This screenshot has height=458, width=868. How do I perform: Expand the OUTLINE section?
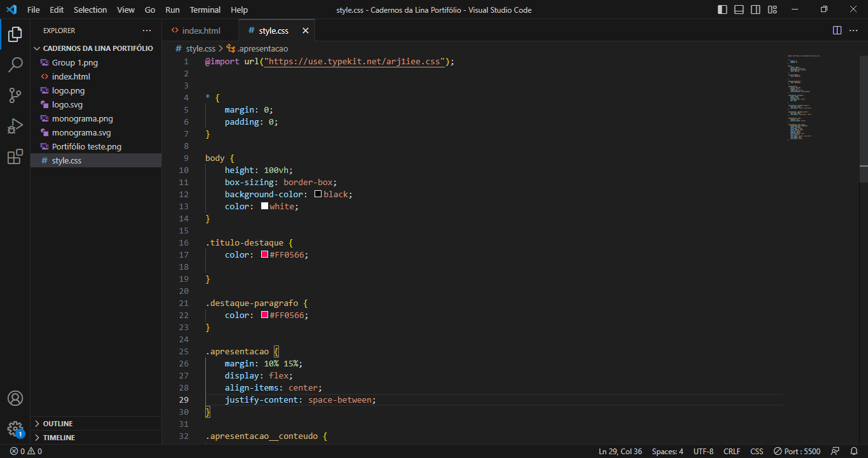pos(96,424)
